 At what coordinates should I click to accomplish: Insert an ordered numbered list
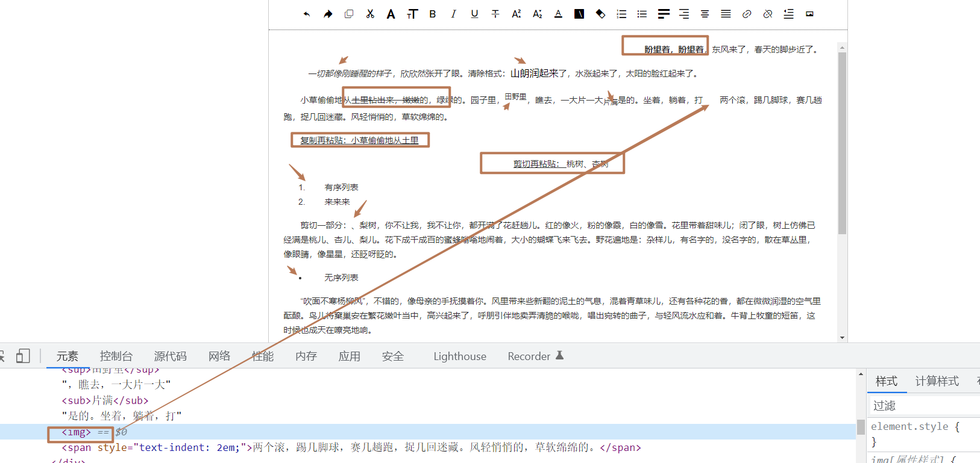click(x=621, y=14)
